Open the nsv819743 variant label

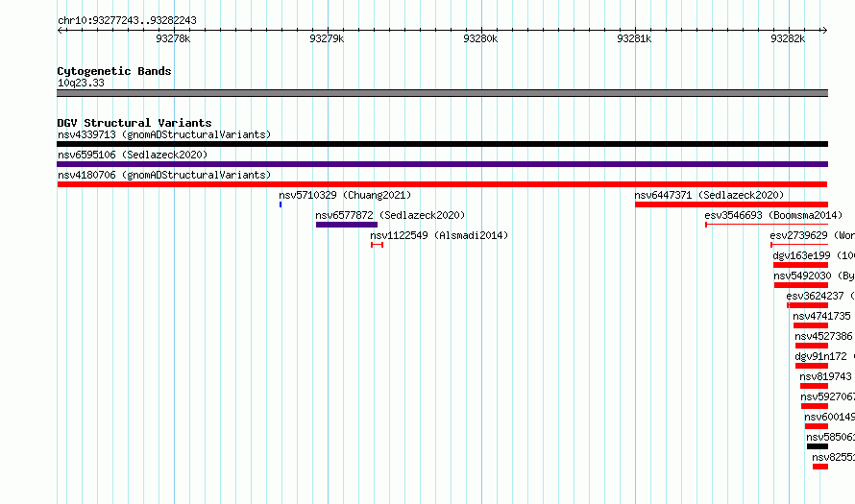[x=825, y=376]
